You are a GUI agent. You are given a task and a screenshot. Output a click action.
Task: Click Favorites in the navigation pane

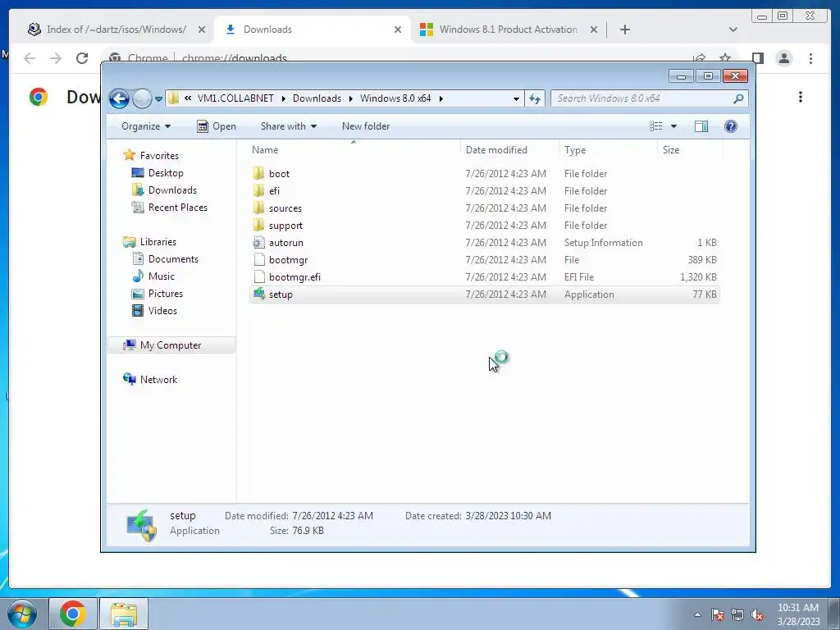tap(159, 155)
